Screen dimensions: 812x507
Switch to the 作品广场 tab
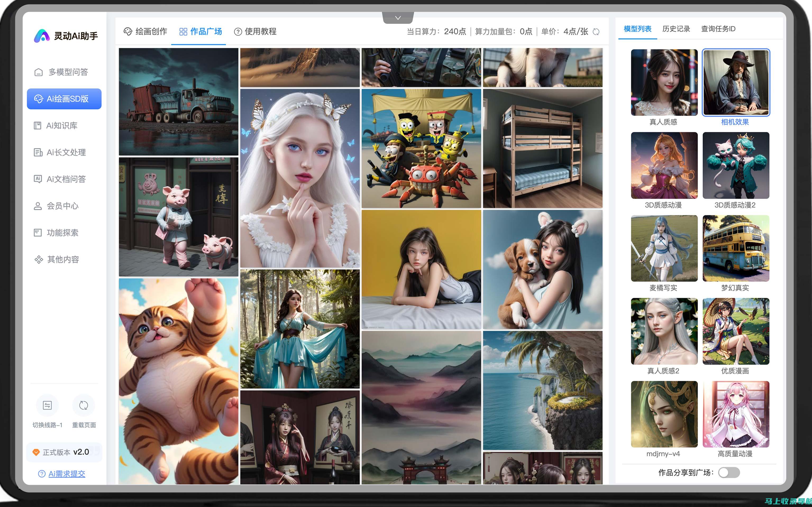200,31
